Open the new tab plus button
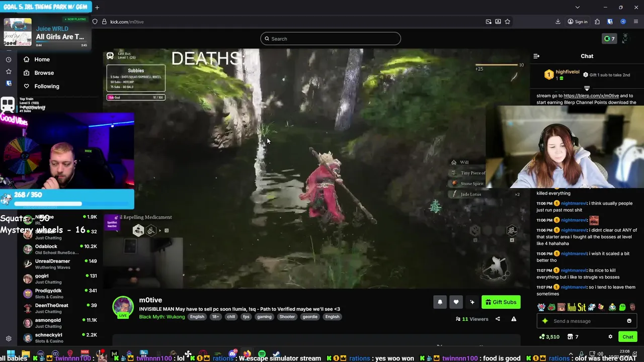 click(x=97, y=7)
